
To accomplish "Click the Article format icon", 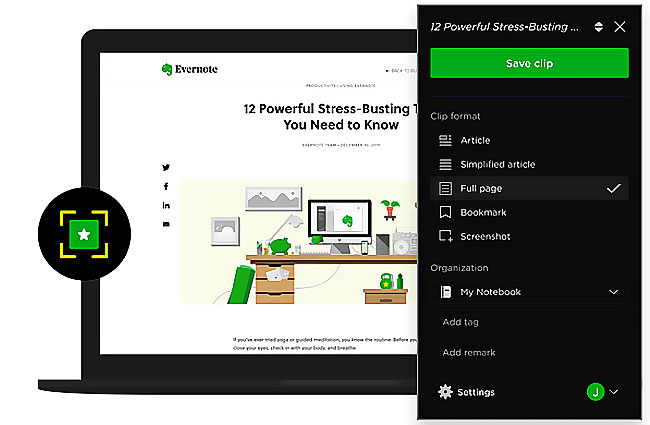I will (445, 141).
